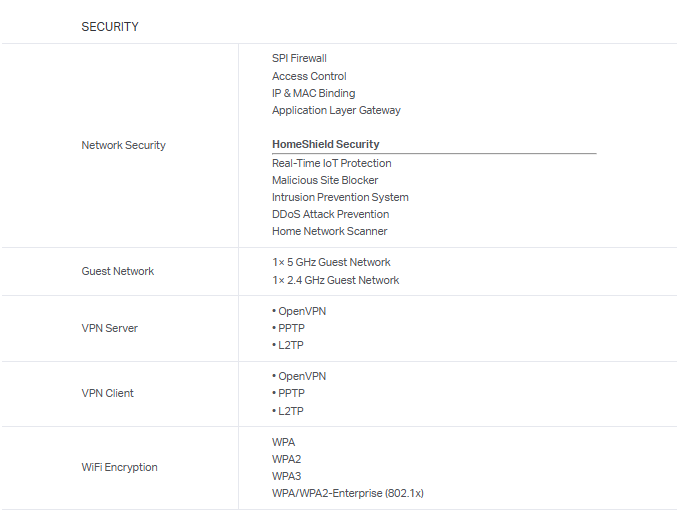This screenshot has height=522, width=677.
Task: Select Real-Time IoT Protection entry
Action: pos(331,163)
